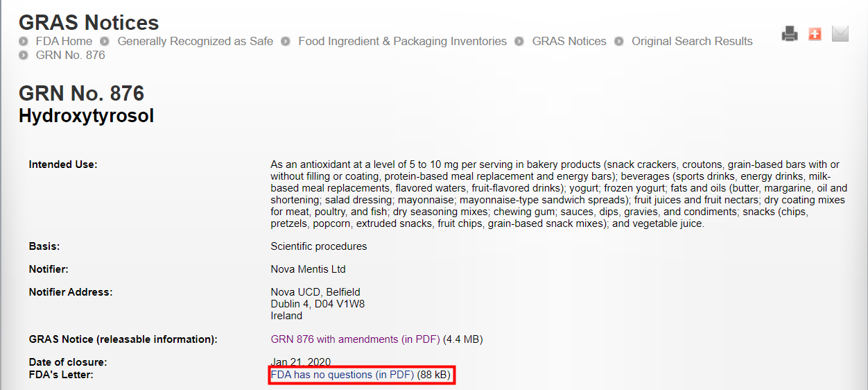Click the Hydroxytyrosol substance heading
Screen dimensions: 868x390
(86, 116)
